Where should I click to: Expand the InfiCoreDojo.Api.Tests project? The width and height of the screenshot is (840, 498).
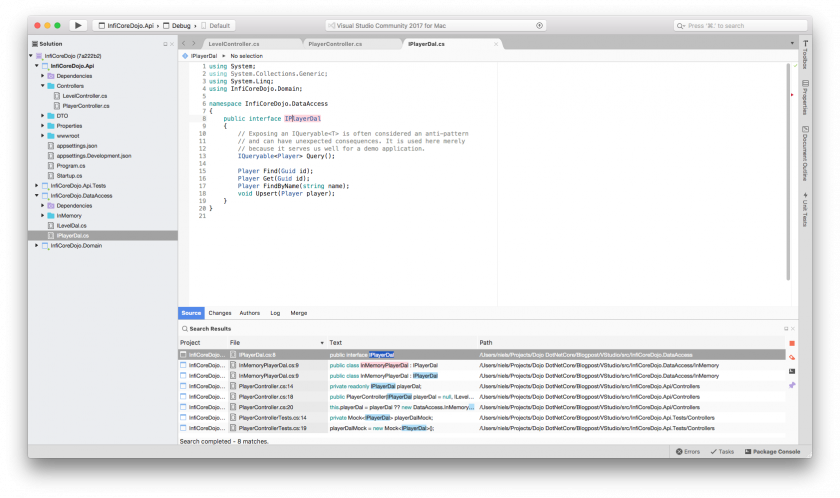tap(36, 186)
